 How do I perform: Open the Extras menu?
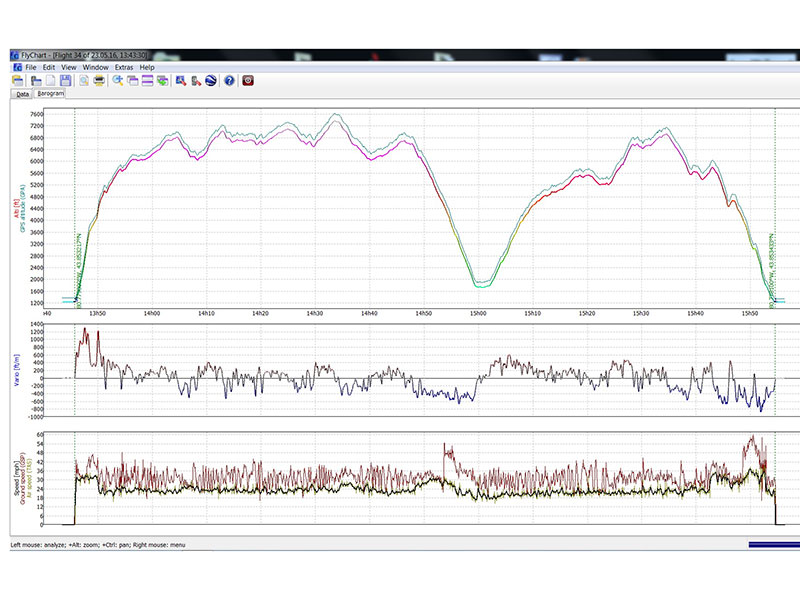124,67
